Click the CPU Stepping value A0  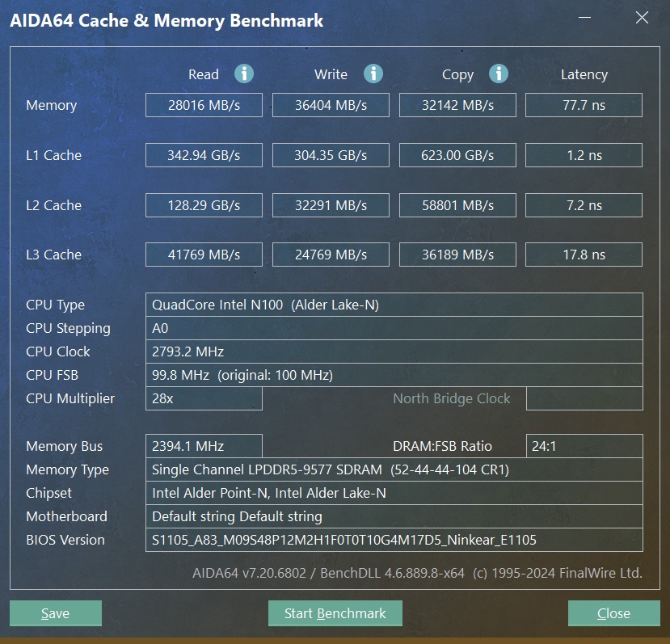394,328
